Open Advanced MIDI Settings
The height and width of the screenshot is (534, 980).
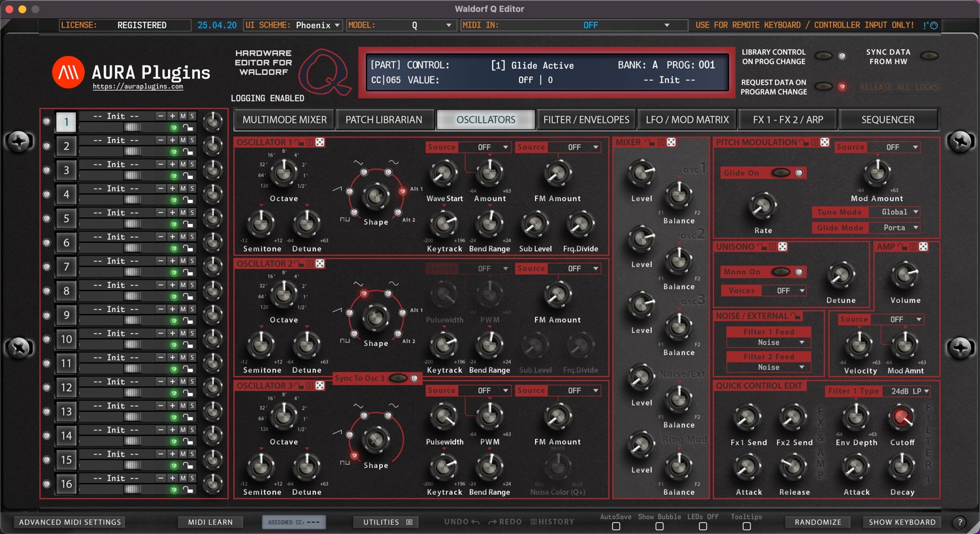(70, 522)
